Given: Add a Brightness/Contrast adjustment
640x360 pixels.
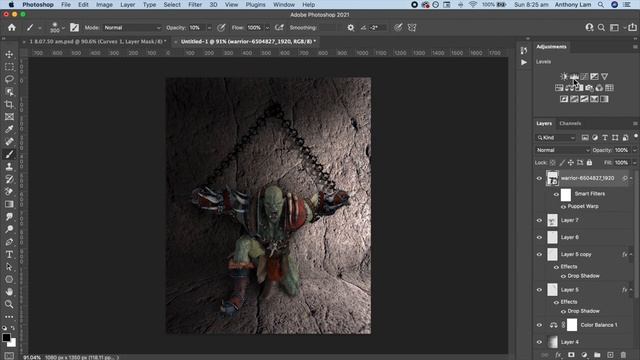Looking at the screenshot, I should 564,76.
